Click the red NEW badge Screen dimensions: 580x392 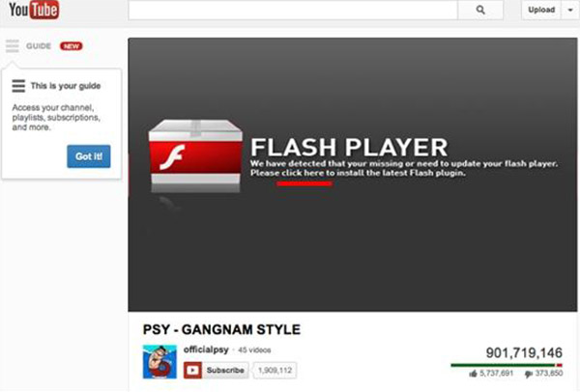[x=72, y=46]
